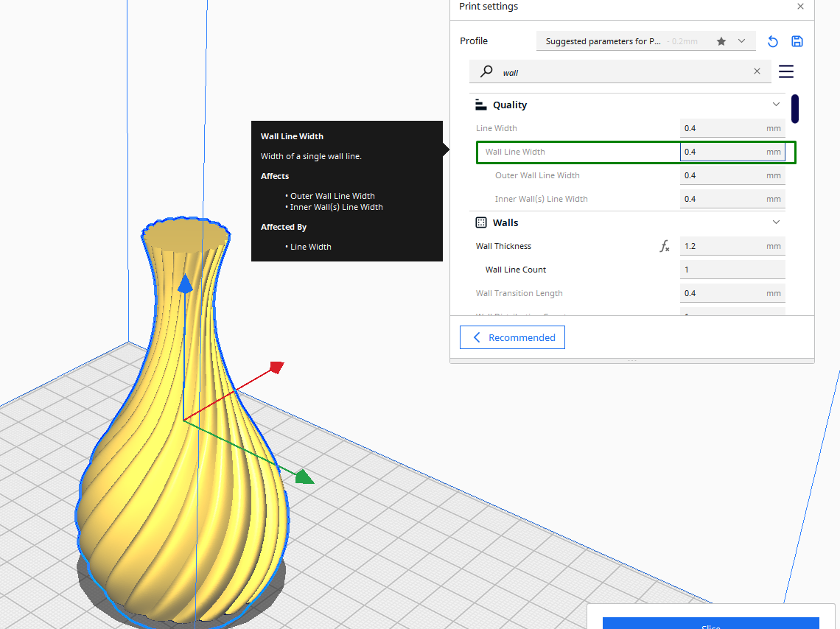Save the current print profile
The image size is (840, 629).
click(797, 41)
